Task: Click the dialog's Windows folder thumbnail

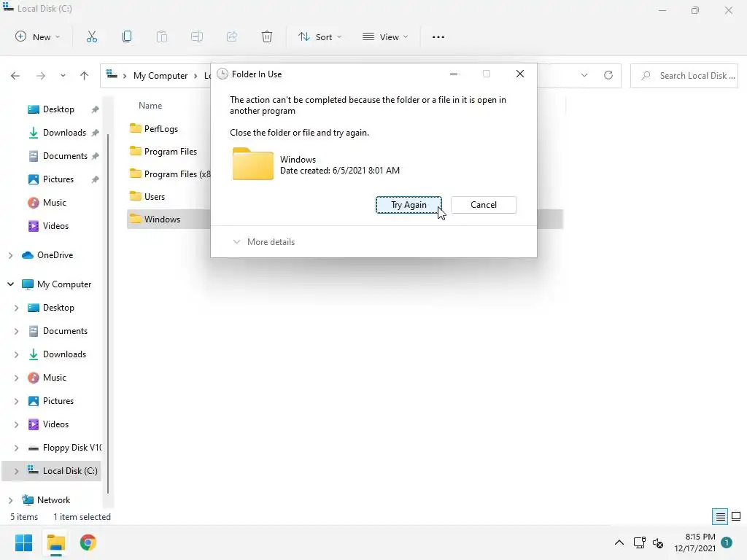Action: (x=253, y=164)
